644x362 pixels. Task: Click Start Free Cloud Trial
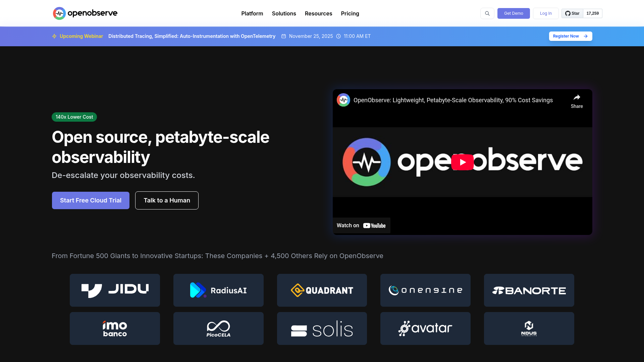90,200
